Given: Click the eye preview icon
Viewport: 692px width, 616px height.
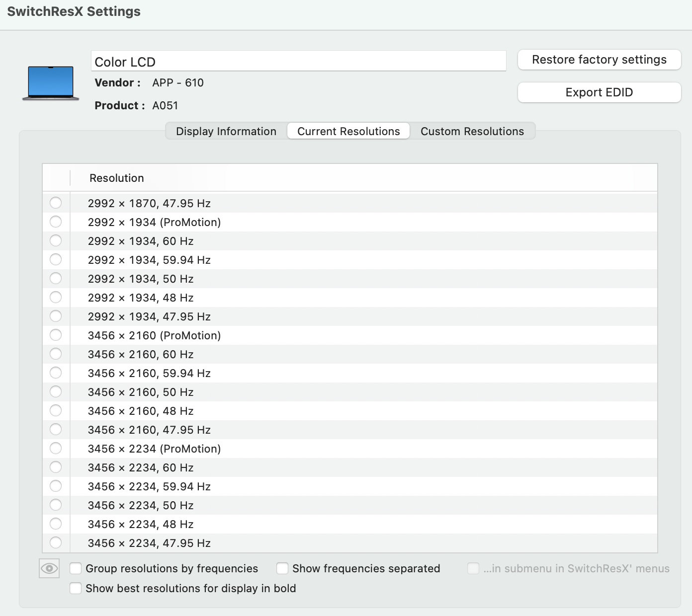Looking at the screenshot, I should pos(49,568).
